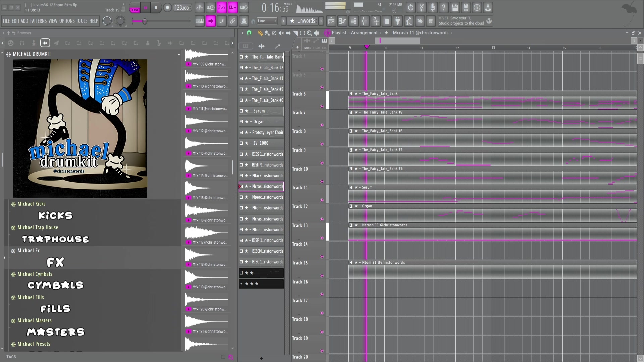Screen dimensions: 644x362
Task: Select the playlist Select tool
Action: (x=302, y=33)
